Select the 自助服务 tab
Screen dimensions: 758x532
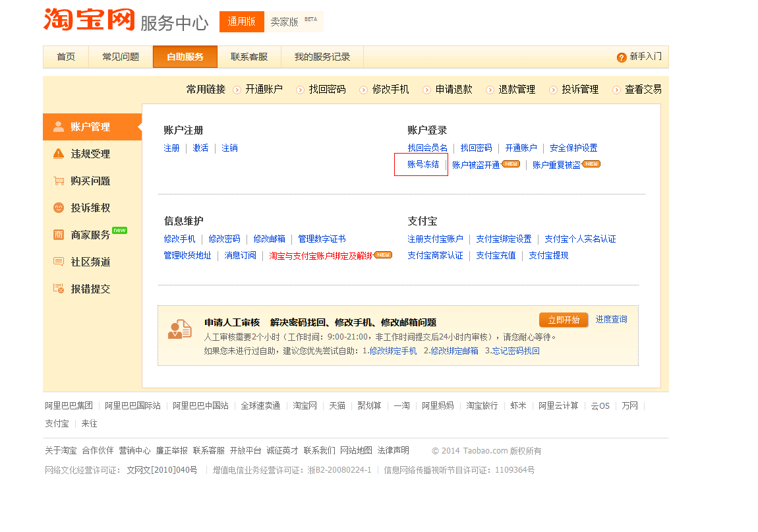pyautogui.click(x=185, y=57)
